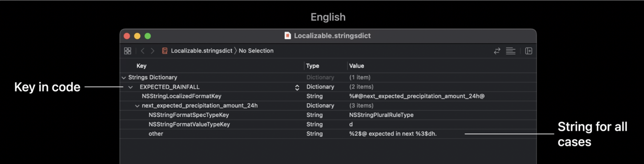Select Localizable.stringsdict in the jump bar
Viewport: 644px width, 164px height.
click(201, 51)
